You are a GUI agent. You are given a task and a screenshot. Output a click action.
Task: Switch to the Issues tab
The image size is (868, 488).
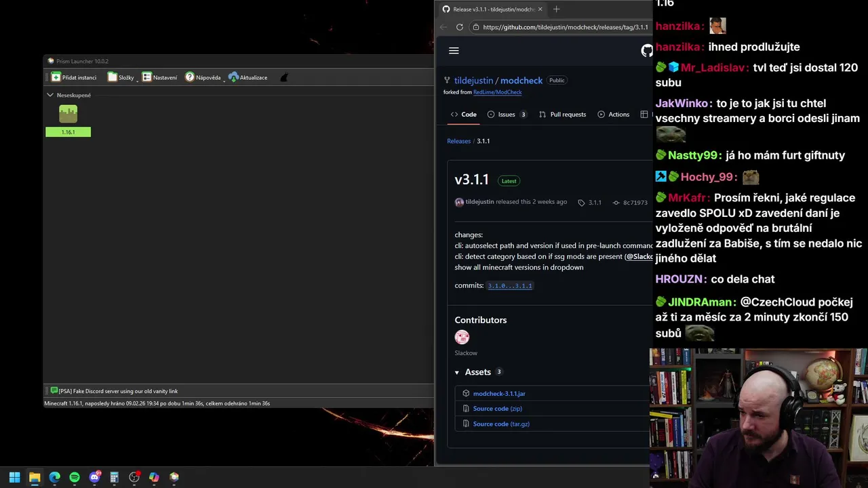tap(507, 115)
